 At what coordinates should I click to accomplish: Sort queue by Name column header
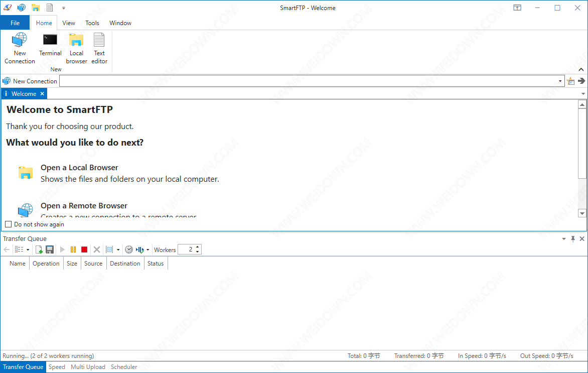point(18,264)
